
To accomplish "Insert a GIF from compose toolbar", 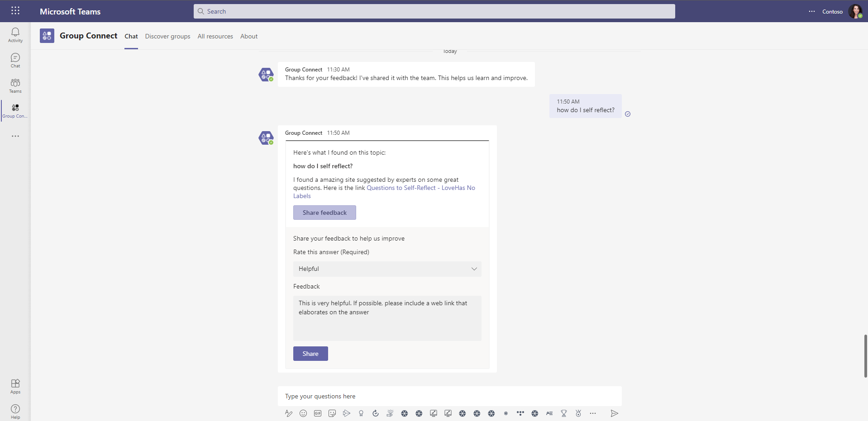I will pyautogui.click(x=318, y=413).
